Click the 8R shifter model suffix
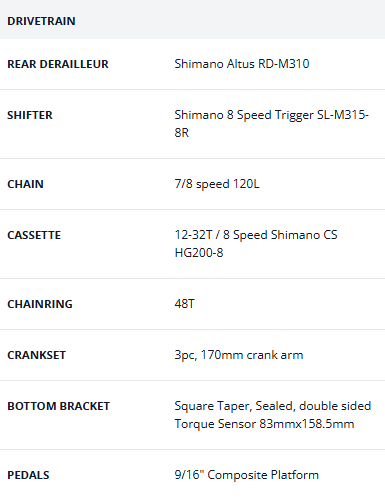 (x=182, y=133)
